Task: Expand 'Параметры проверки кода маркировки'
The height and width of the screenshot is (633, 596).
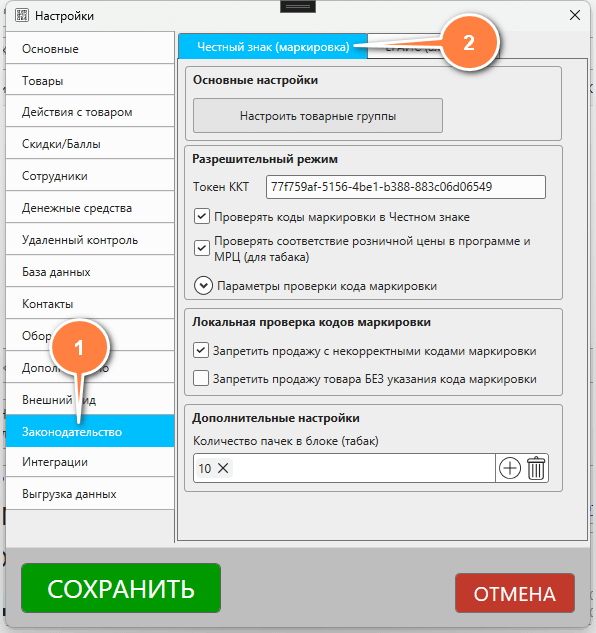Action: 203,286
